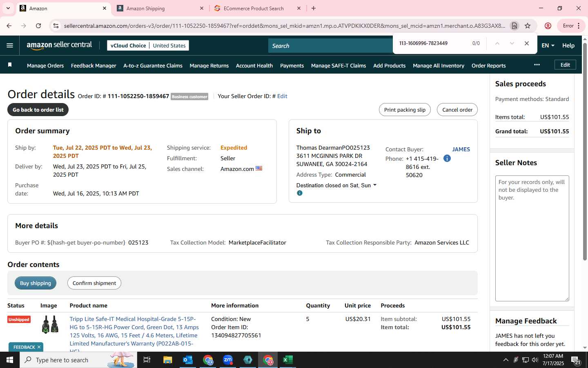Click the phone number info icon
The image size is (588, 368).
(x=447, y=158)
